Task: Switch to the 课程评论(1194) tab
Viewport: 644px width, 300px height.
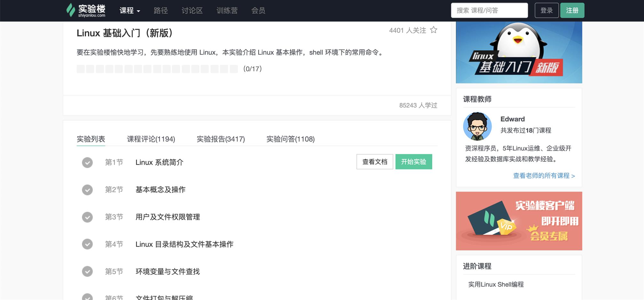Action: tap(151, 139)
